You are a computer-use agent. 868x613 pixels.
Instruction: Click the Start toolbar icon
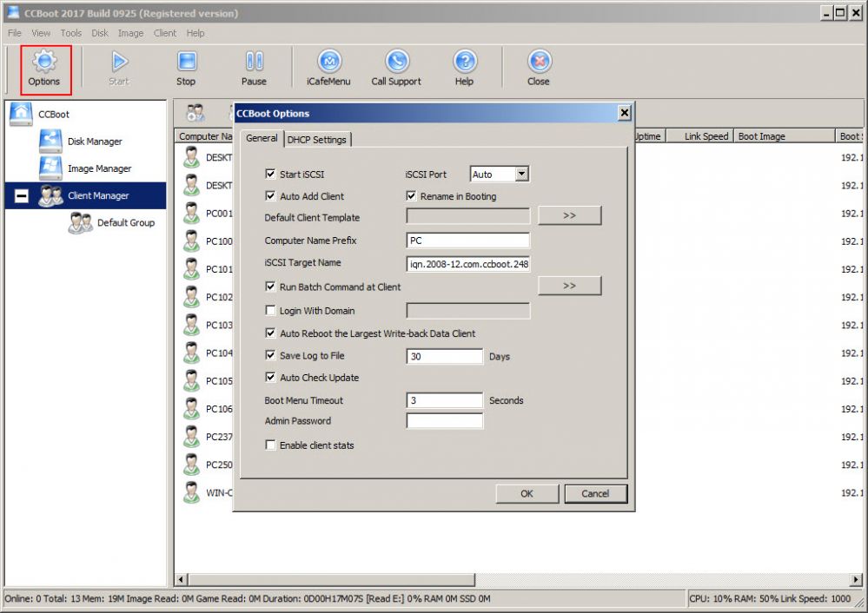click(118, 62)
